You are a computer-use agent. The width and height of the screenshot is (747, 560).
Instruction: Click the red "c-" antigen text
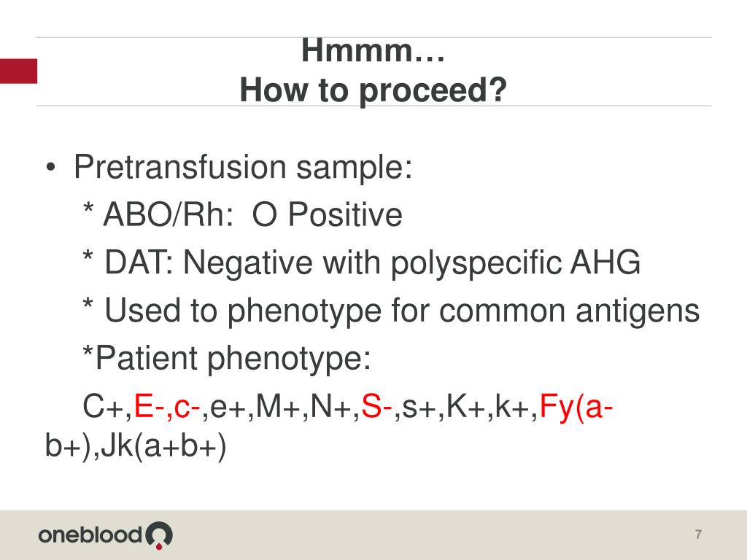click(187, 408)
